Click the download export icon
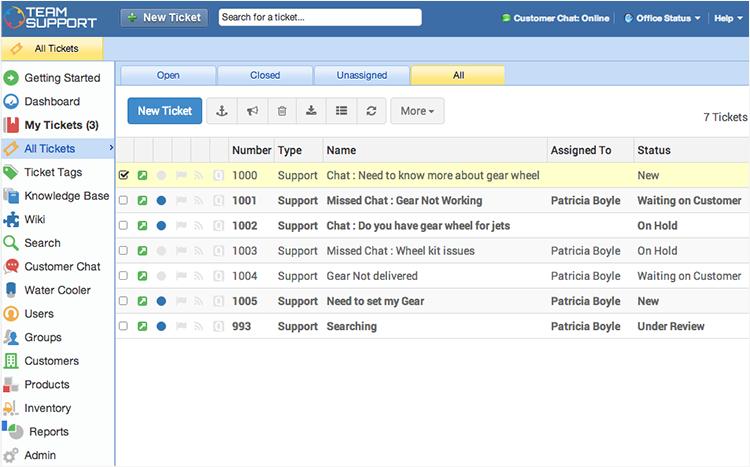 (x=312, y=111)
